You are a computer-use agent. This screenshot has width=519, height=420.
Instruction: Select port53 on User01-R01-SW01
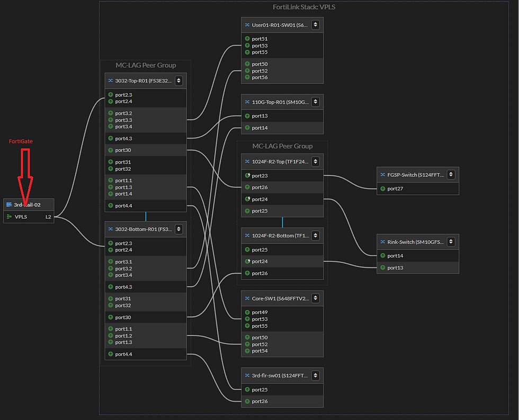point(259,46)
